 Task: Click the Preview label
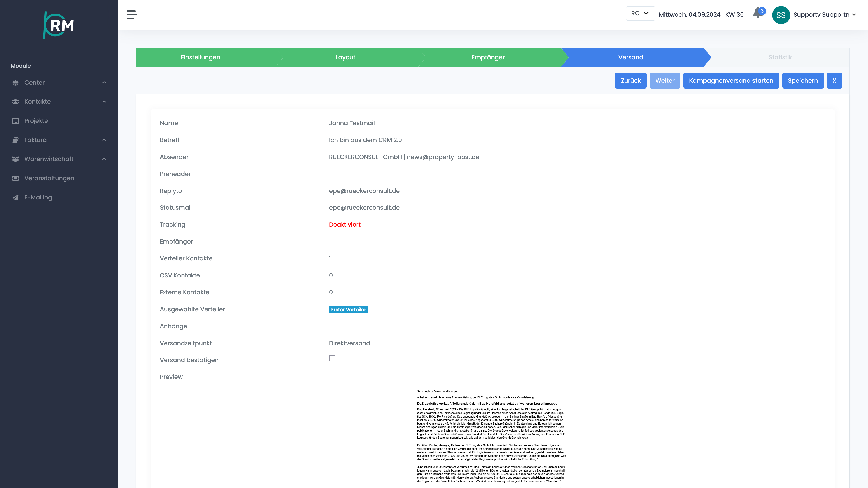click(x=171, y=377)
